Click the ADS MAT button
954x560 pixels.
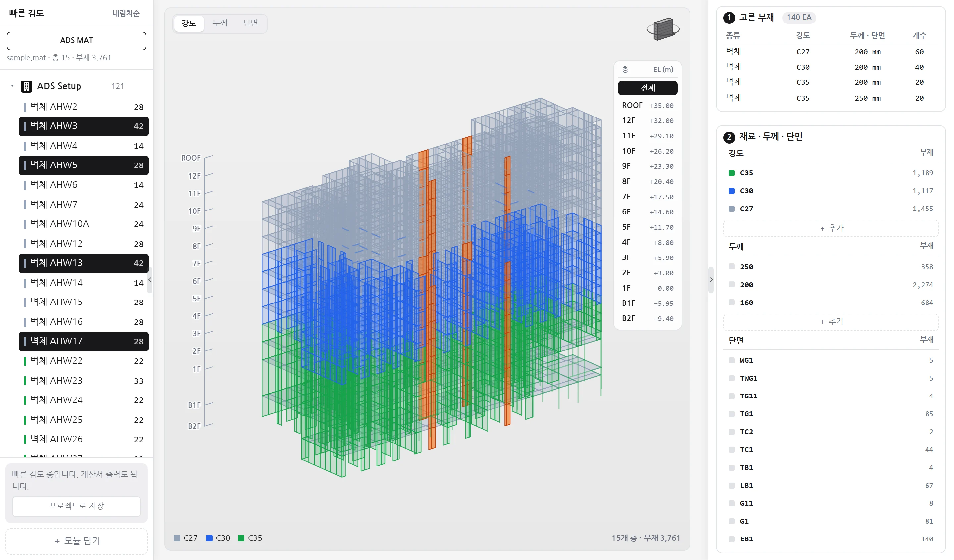(77, 40)
